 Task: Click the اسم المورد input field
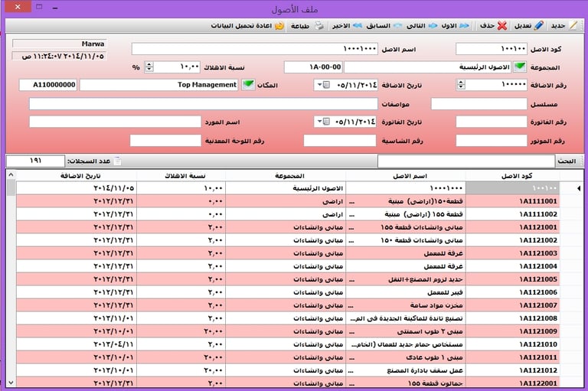[115, 122]
